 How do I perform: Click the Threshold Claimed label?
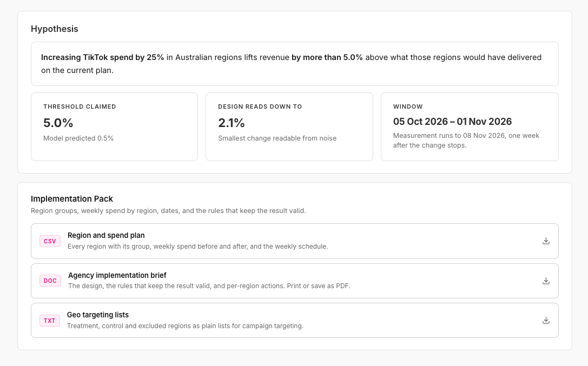[x=80, y=107]
